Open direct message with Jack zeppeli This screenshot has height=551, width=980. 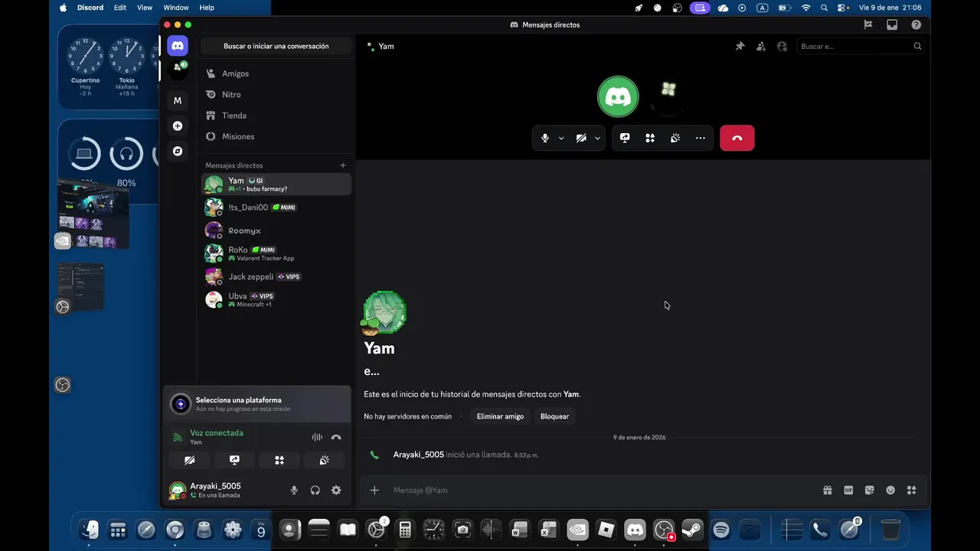[x=276, y=276]
